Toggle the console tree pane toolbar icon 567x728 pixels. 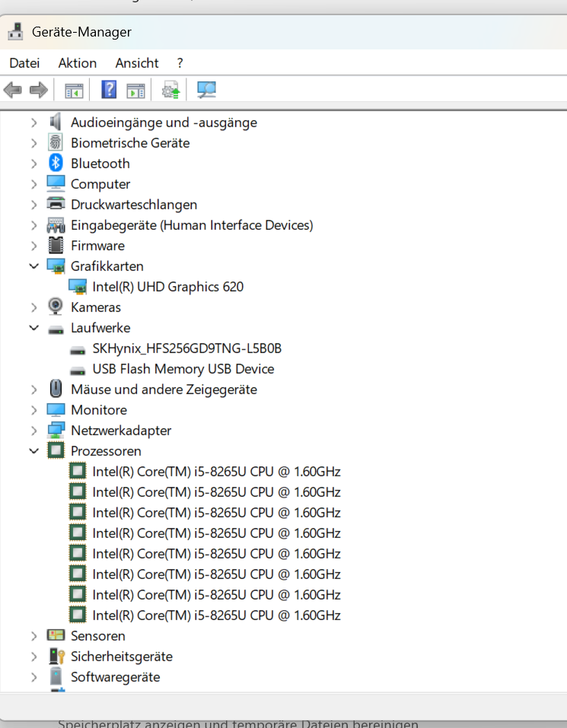coord(74,90)
